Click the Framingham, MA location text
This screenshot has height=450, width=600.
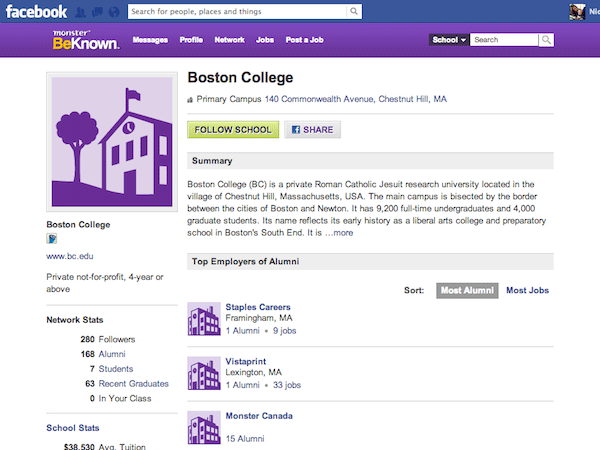coord(259,318)
